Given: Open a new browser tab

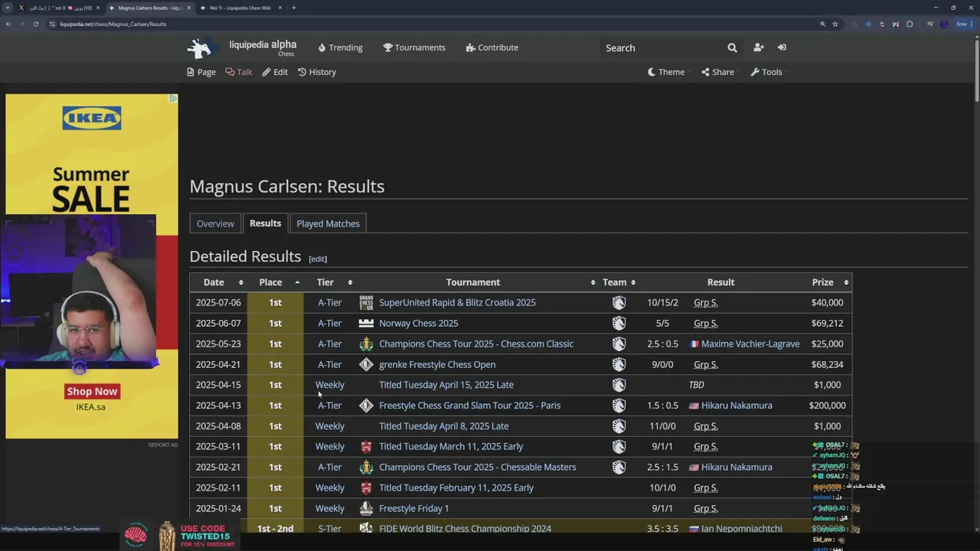Looking at the screenshot, I should click(x=294, y=8).
